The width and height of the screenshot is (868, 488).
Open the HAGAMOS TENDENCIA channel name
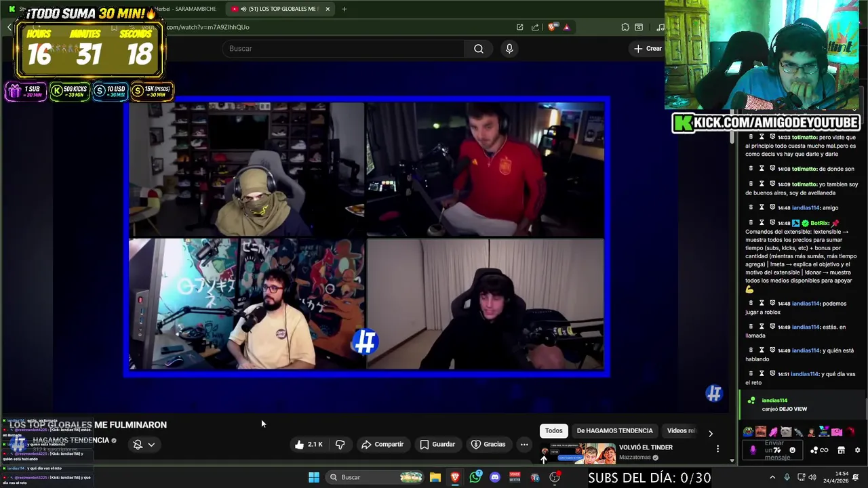[x=71, y=441]
